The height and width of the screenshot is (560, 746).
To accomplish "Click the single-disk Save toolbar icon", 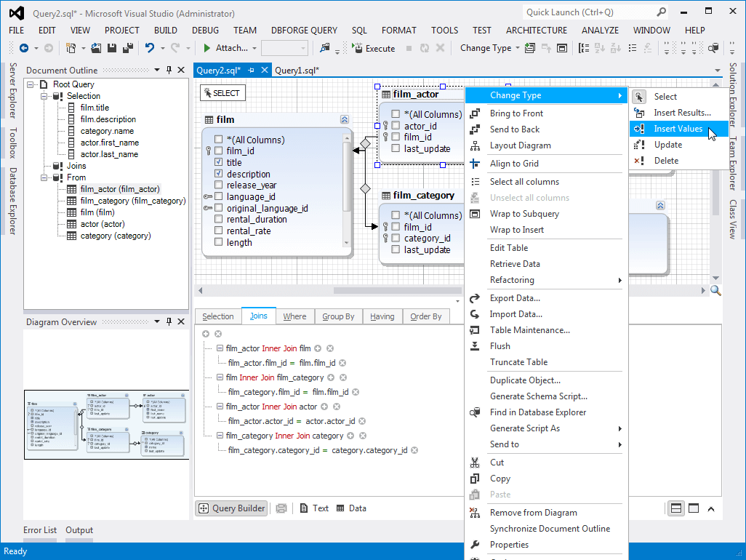I will pyautogui.click(x=112, y=48).
